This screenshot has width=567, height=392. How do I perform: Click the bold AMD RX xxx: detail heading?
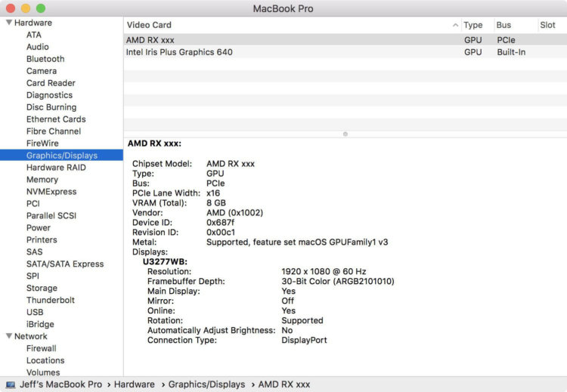click(154, 144)
